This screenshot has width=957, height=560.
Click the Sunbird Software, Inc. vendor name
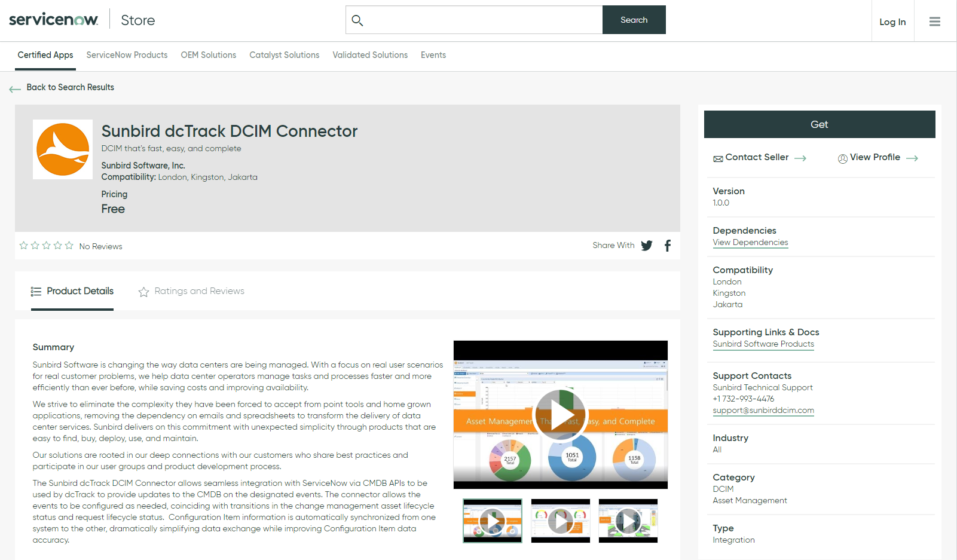(x=143, y=166)
